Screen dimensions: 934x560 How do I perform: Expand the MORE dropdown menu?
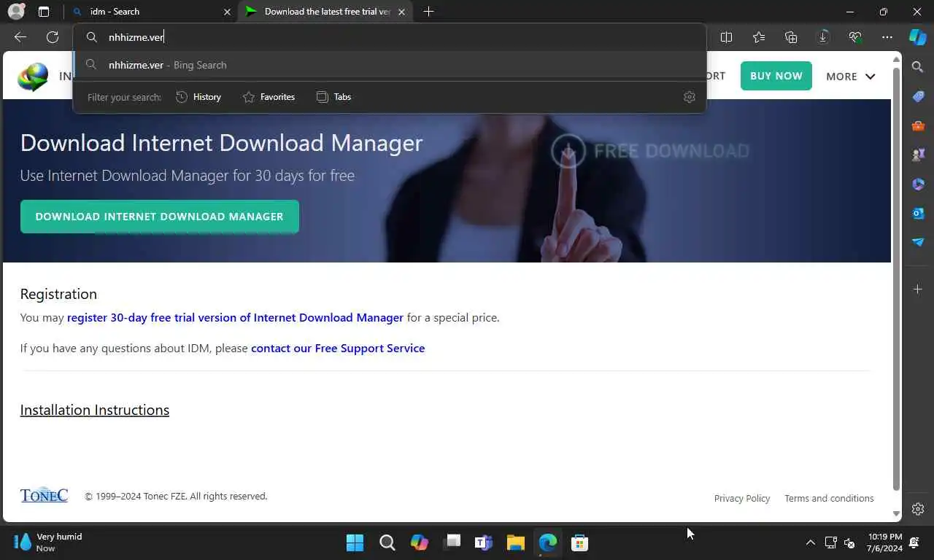pos(850,76)
